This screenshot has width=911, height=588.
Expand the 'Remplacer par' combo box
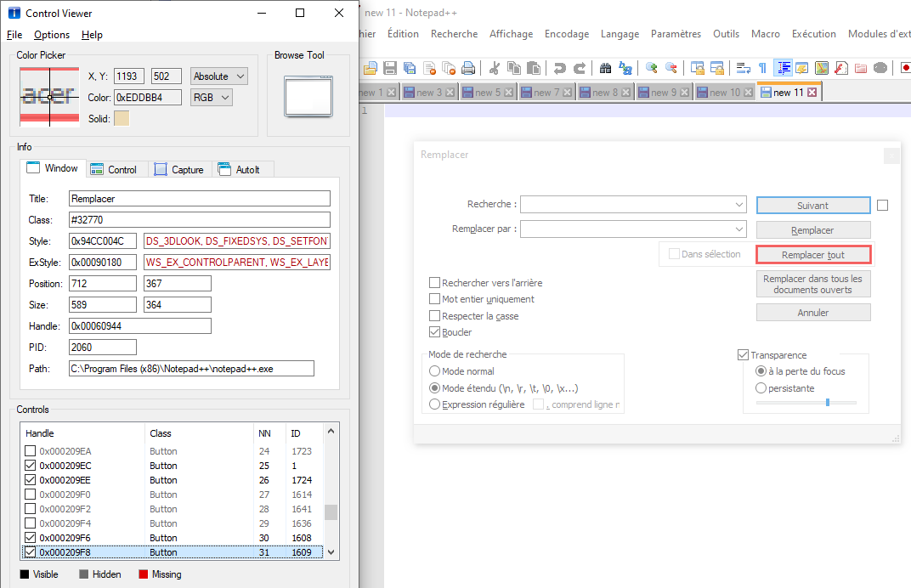coord(740,229)
